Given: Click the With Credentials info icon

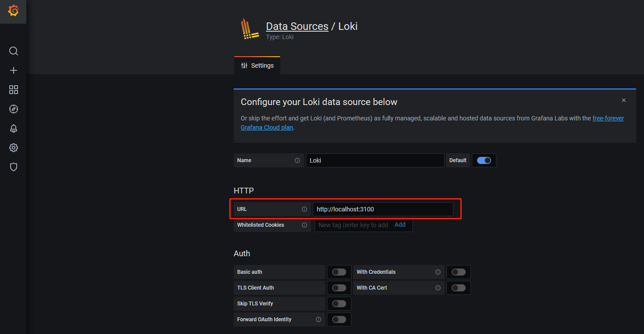Looking at the screenshot, I should click(x=438, y=272).
